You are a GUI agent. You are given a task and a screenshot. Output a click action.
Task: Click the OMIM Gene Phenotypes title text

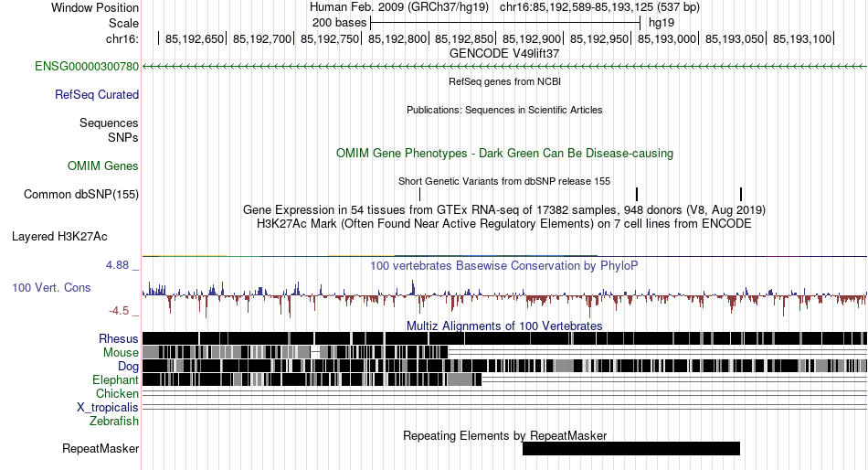[x=504, y=153]
